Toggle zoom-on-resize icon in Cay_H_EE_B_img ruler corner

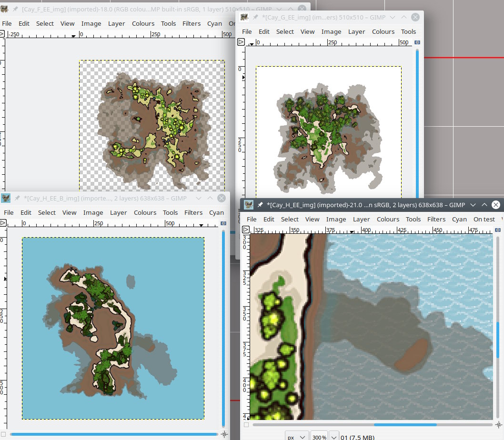click(x=223, y=223)
